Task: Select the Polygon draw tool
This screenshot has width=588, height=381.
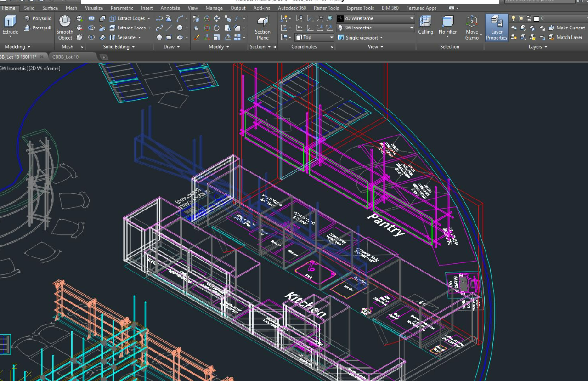Action: click(x=159, y=38)
